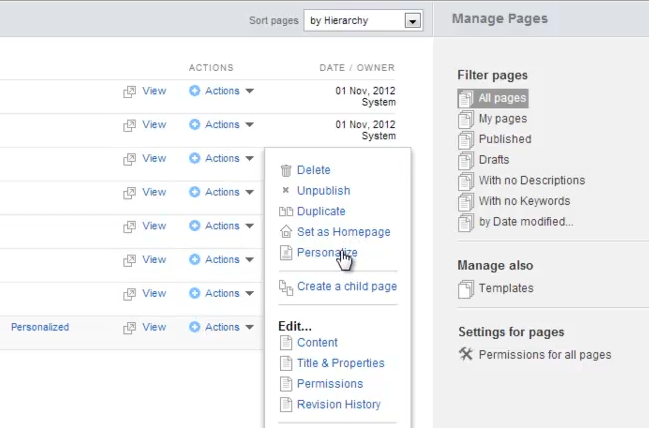Image resolution: width=649 pixels, height=428 pixels.
Task: Select Personalize from the actions menu
Action: pos(327,253)
